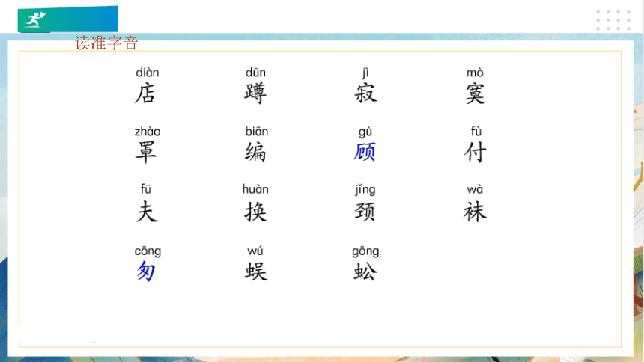The width and height of the screenshot is (644, 362).
Task: Click the pinyin huàn
Action: coord(255,189)
